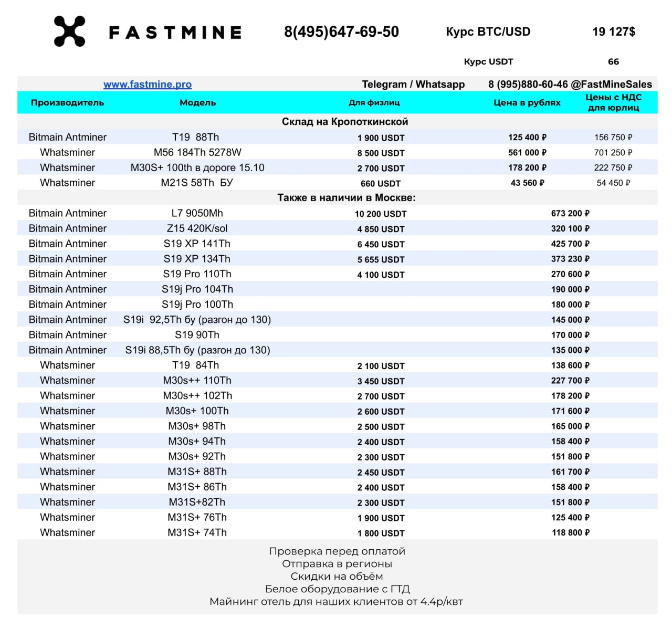Select the 3 450 USDT price cell

coord(381,381)
